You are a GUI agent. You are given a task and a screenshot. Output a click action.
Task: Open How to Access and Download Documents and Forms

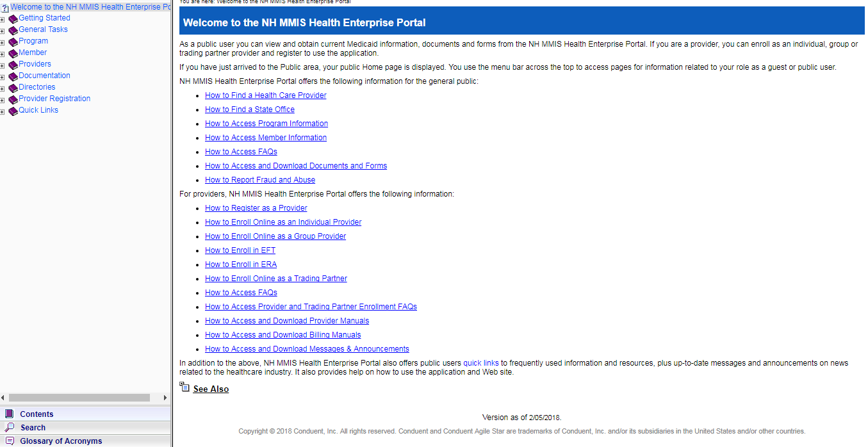pyautogui.click(x=296, y=166)
